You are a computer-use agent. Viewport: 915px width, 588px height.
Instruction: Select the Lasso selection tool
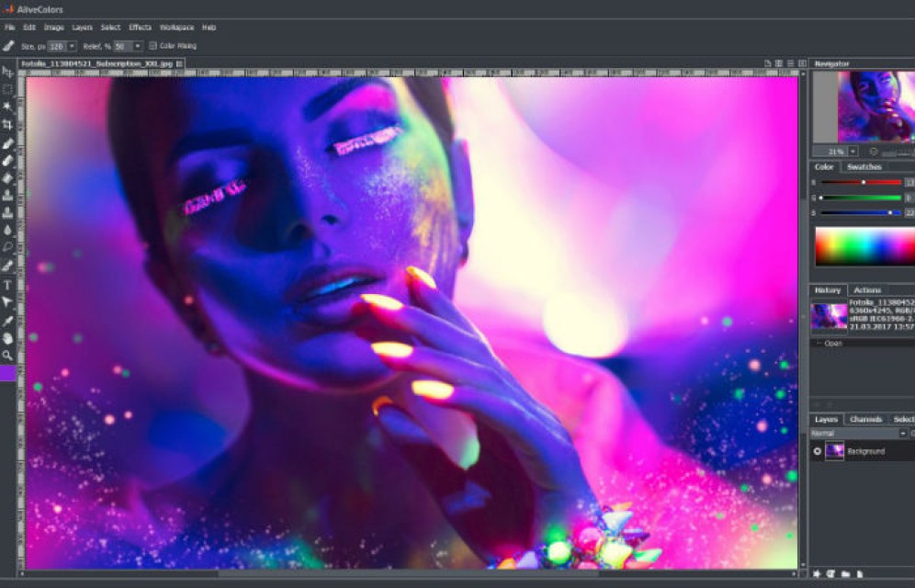(6, 246)
